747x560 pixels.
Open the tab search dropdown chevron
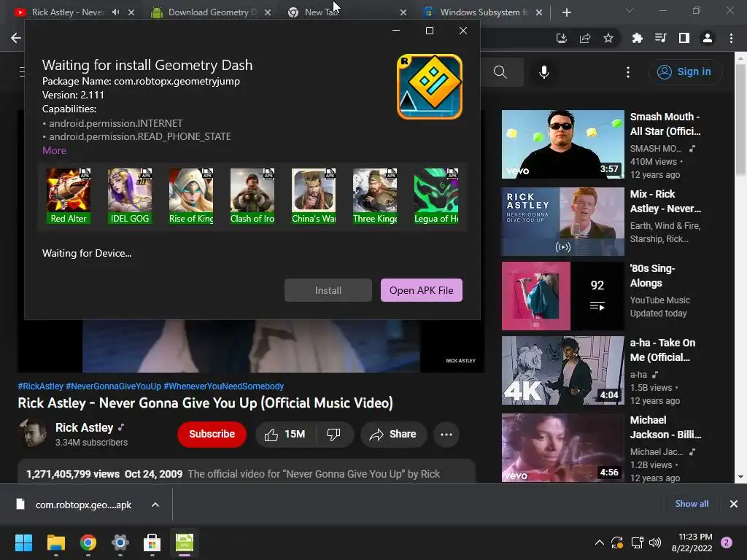(x=630, y=10)
